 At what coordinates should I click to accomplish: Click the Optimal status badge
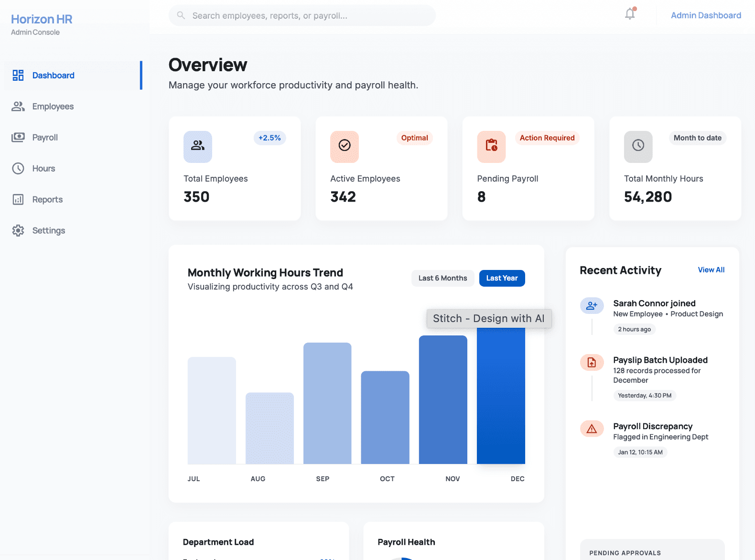point(414,138)
